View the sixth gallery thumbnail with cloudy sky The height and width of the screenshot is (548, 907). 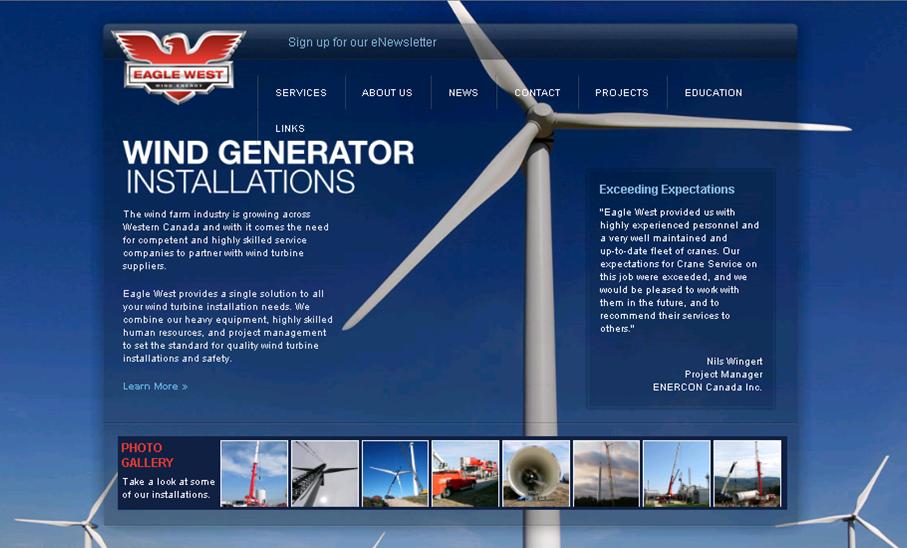[x=606, y=473]
